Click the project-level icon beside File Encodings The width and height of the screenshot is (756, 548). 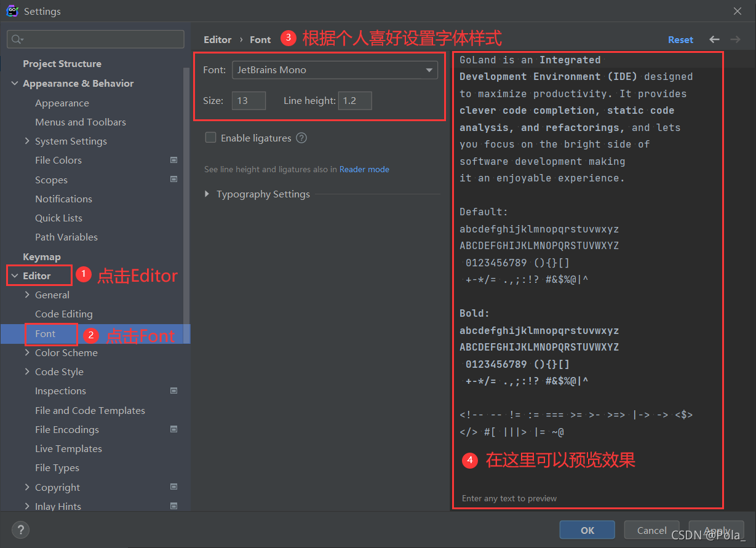173,429
